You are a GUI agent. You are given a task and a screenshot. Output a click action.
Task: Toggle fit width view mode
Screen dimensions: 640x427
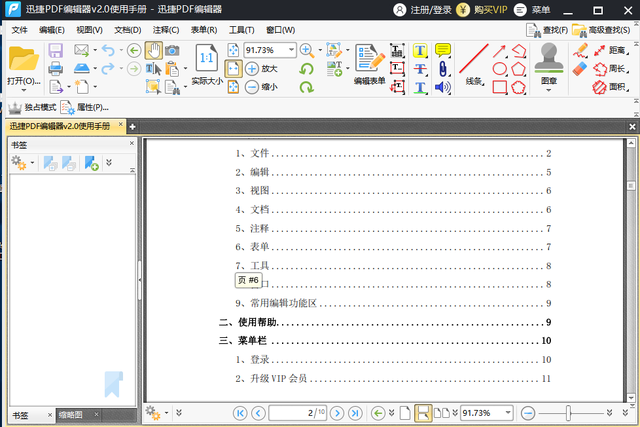233,69
